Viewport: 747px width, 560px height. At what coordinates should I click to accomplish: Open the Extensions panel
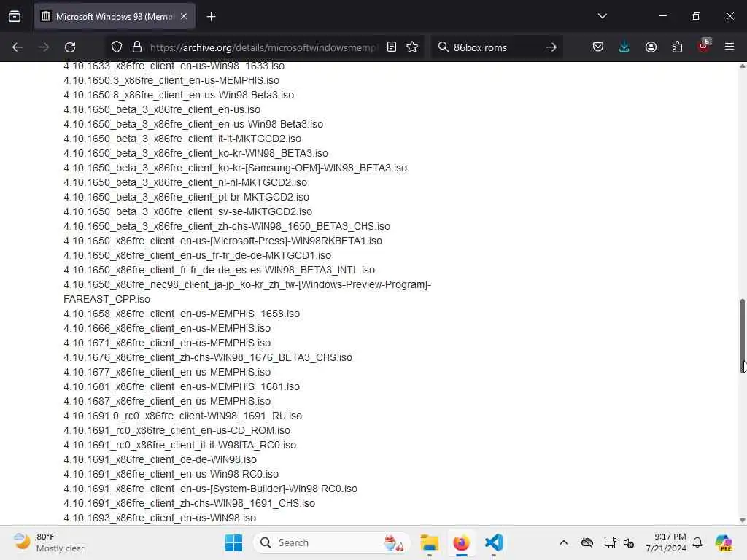[x=677, y=47]
